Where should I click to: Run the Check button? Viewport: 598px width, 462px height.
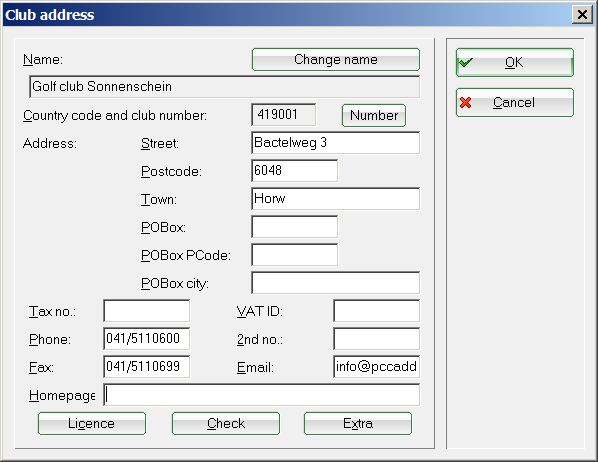pos(226,423)
